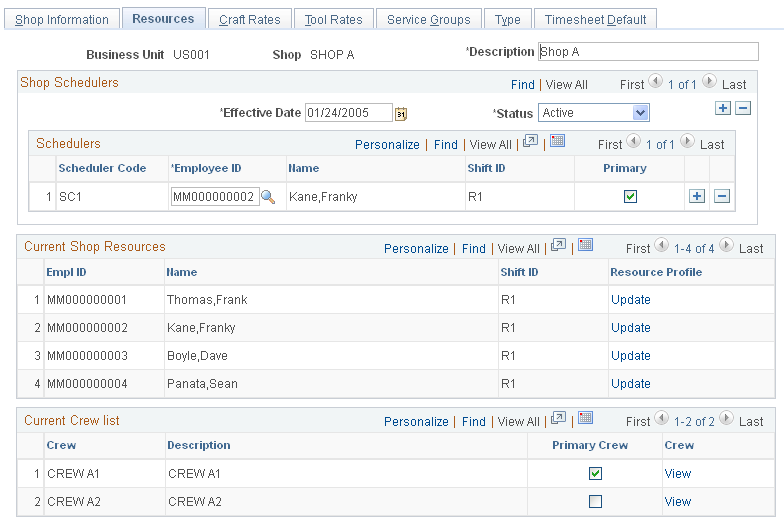
Task: Click Personalize in Schedulers grid
Action: [387, 145]
